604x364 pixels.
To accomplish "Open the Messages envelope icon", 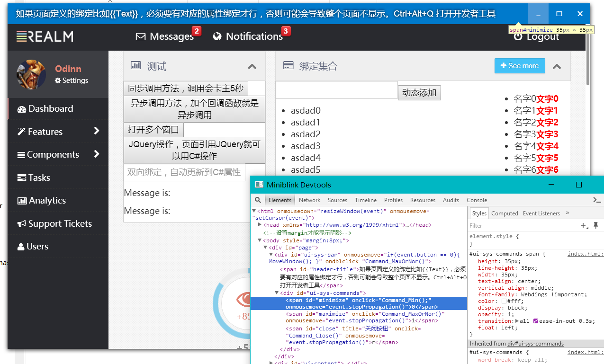I will 141,36.
